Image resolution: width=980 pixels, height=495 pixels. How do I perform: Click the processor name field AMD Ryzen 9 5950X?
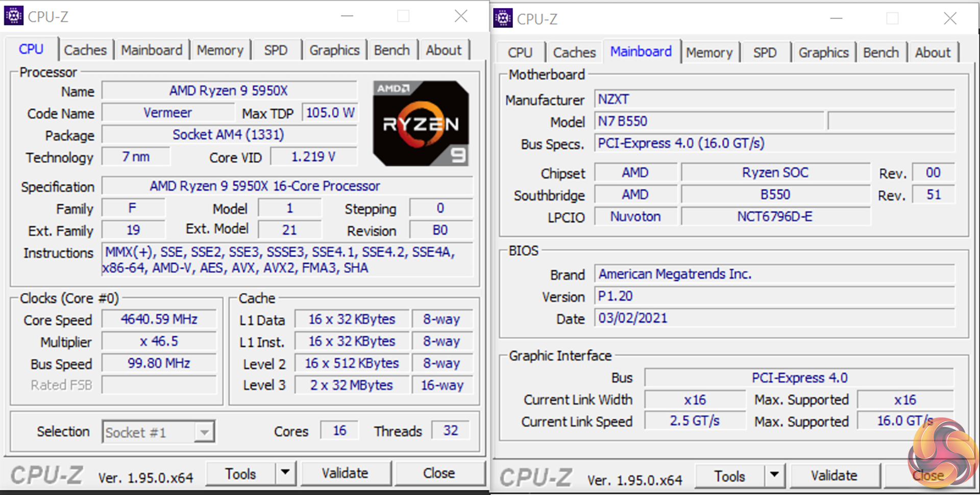pos(229,90)
